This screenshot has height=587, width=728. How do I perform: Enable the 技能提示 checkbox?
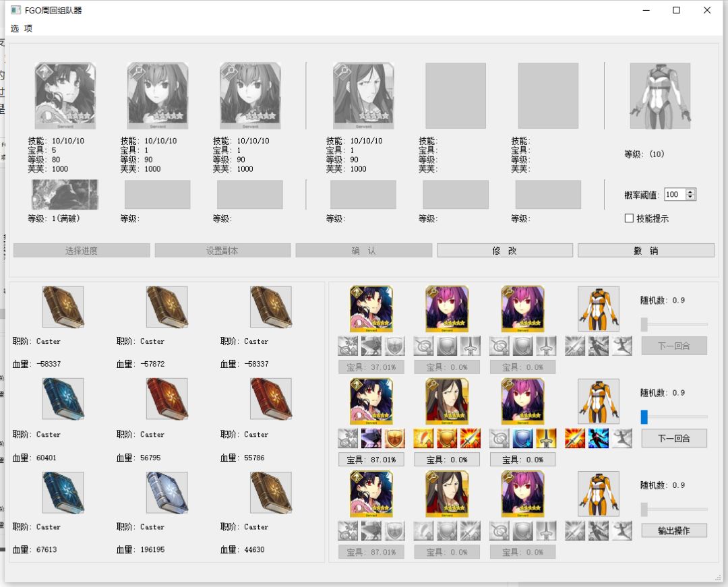[629, 218]
